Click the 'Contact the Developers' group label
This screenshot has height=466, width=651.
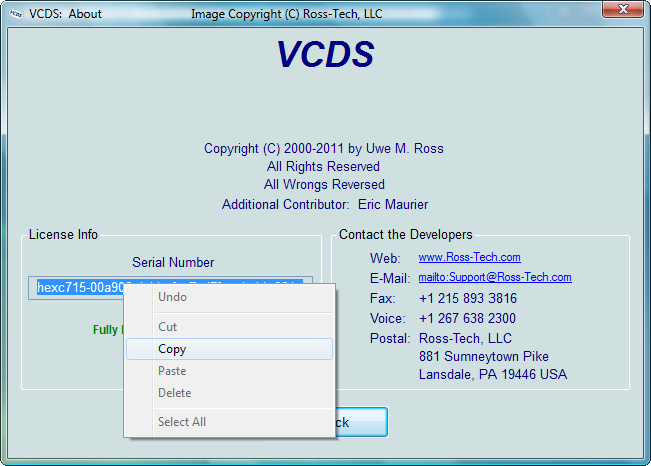pyautogui.click(x=406, y=235)
